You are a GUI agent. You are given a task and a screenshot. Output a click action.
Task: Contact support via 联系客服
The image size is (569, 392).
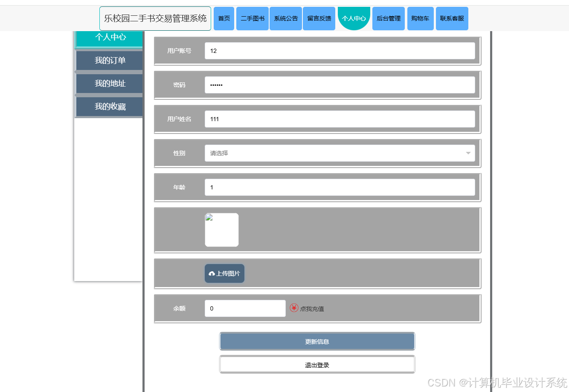tap(452, 18)
